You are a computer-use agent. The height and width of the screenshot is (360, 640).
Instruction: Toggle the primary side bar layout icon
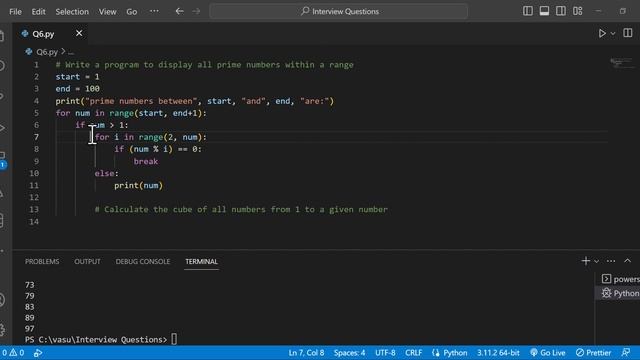pyautogui.click(x=527, y=11)
